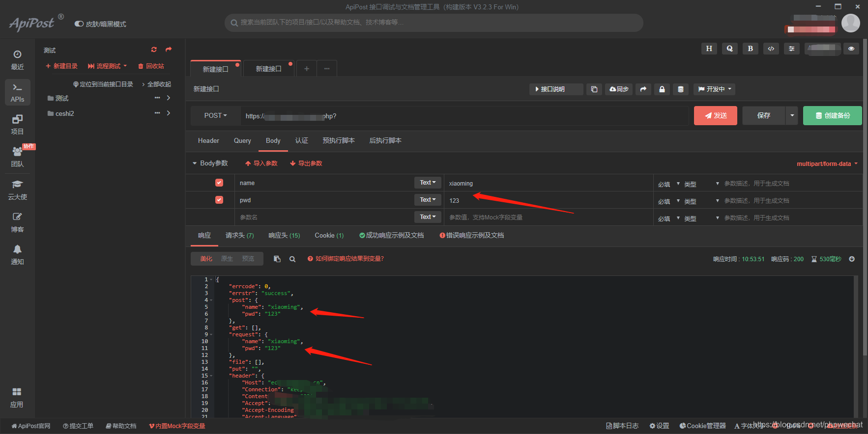Open the multipart/form-data body type dropdown
Viewport: 868px width, 434px height.
tap(827, 164)
